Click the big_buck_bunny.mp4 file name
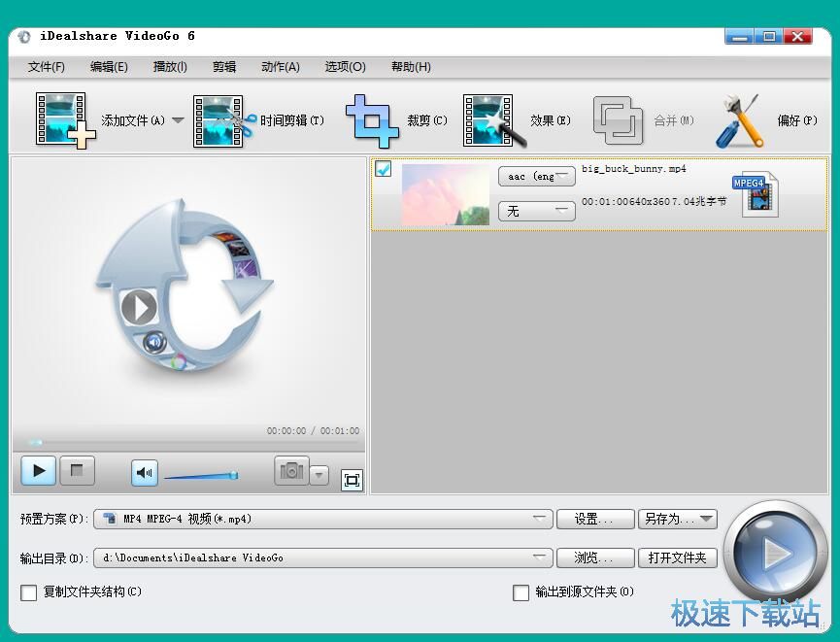The image size is (840, 642). click(x=634, y=169)
